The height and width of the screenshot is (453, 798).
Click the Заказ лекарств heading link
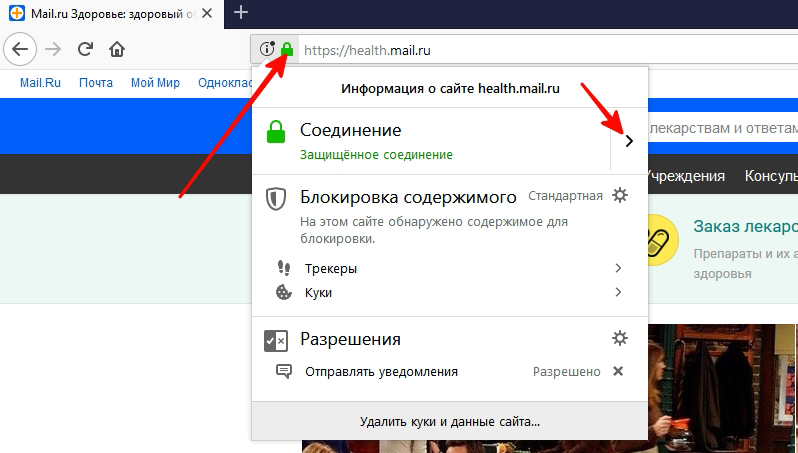745,226
